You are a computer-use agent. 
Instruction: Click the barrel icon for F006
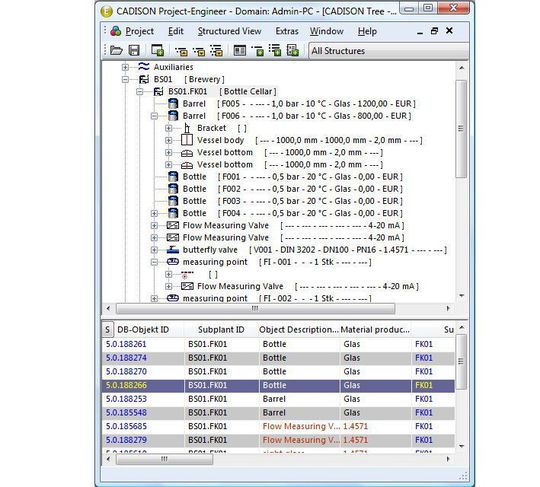[x=173, y=116]
